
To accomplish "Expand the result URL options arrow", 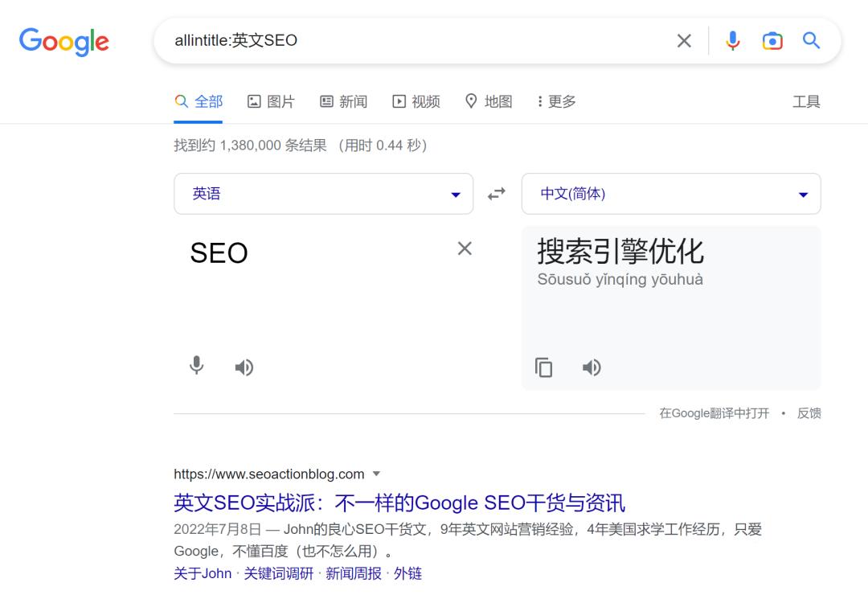I will coord(376,474).
